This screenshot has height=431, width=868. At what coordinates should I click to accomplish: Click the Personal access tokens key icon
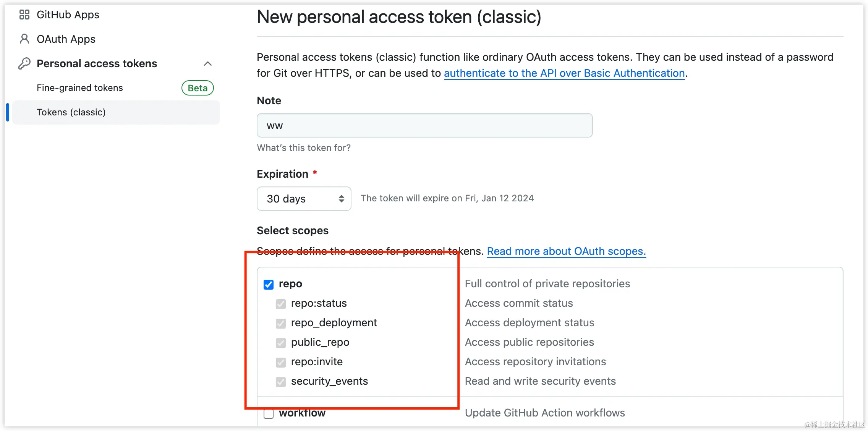pyautogui.click(x=24, y=63)
